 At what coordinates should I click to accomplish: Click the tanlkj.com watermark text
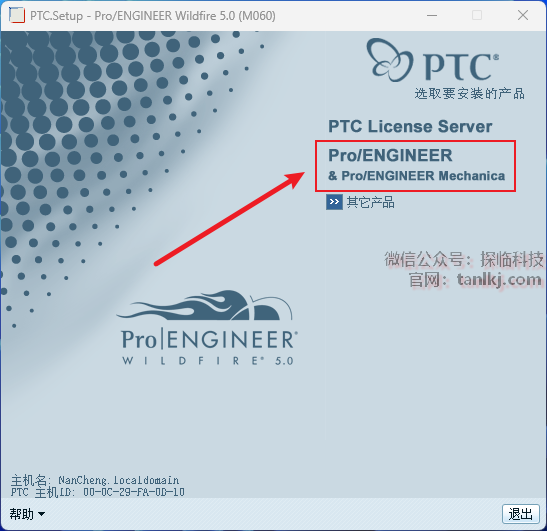point(499,280)
